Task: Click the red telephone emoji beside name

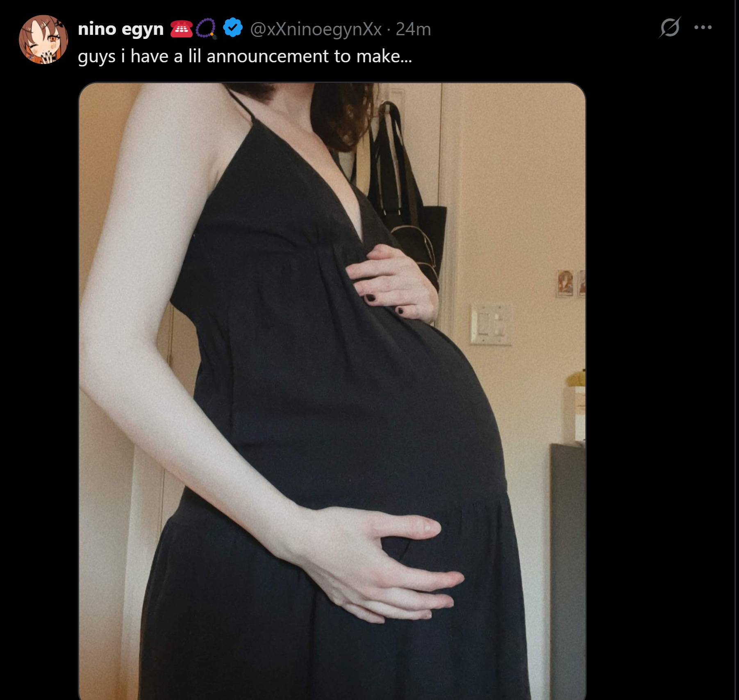Action: coord(181,29)
